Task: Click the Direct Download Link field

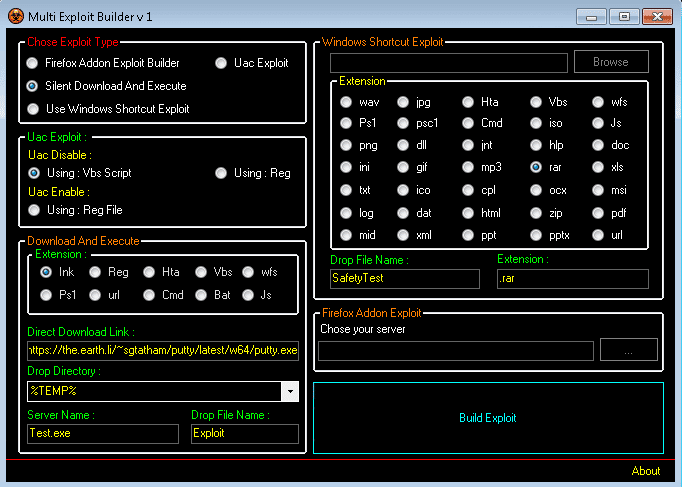Action: [x=163, y=350]
